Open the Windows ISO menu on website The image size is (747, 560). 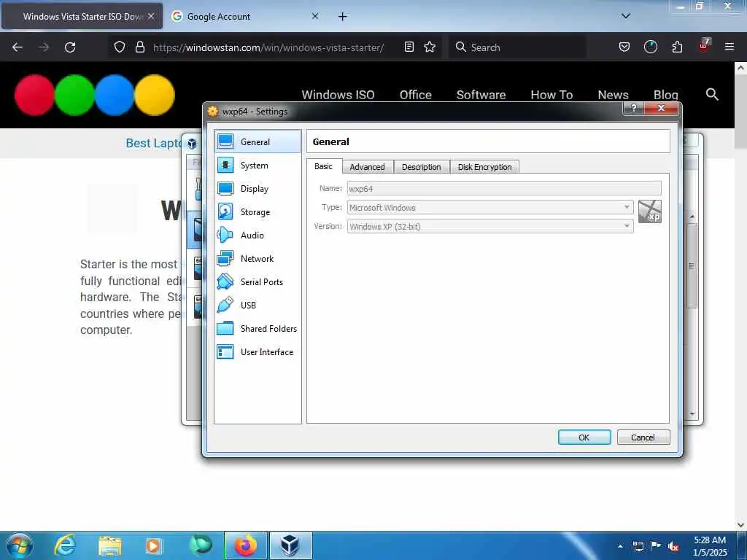(338, 94)
